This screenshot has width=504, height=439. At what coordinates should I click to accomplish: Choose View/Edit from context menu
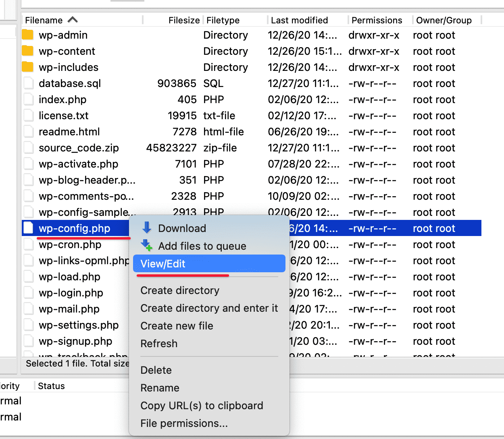(x=163, y=264)
